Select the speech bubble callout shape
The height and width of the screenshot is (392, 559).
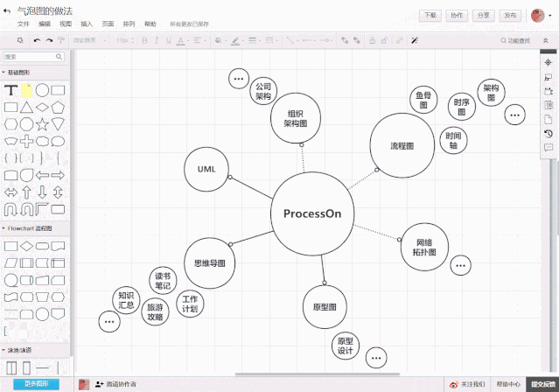click(x=58, y=141)
